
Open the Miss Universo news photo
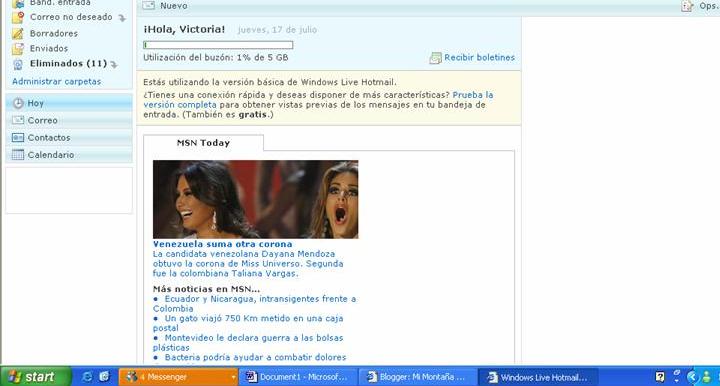pyautogui.click(x=255, y=199)
